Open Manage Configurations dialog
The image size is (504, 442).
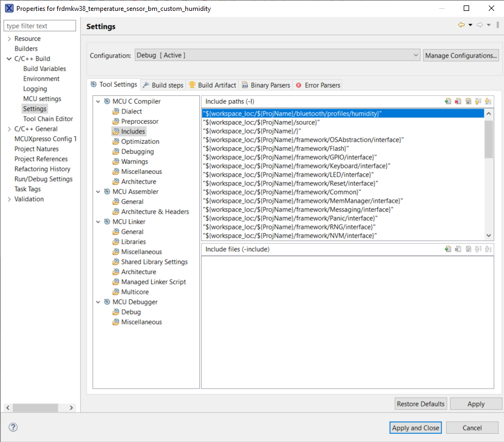coord(460,55)
